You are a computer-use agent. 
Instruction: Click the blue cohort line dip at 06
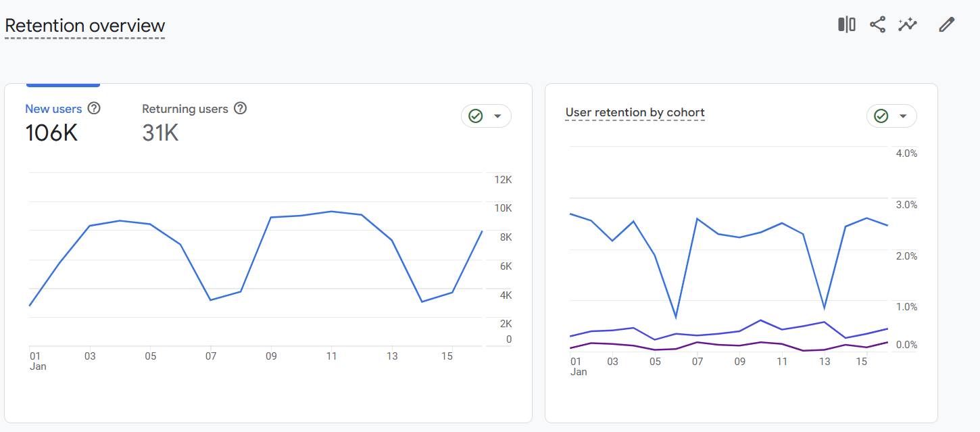click(x=676, y=317)
